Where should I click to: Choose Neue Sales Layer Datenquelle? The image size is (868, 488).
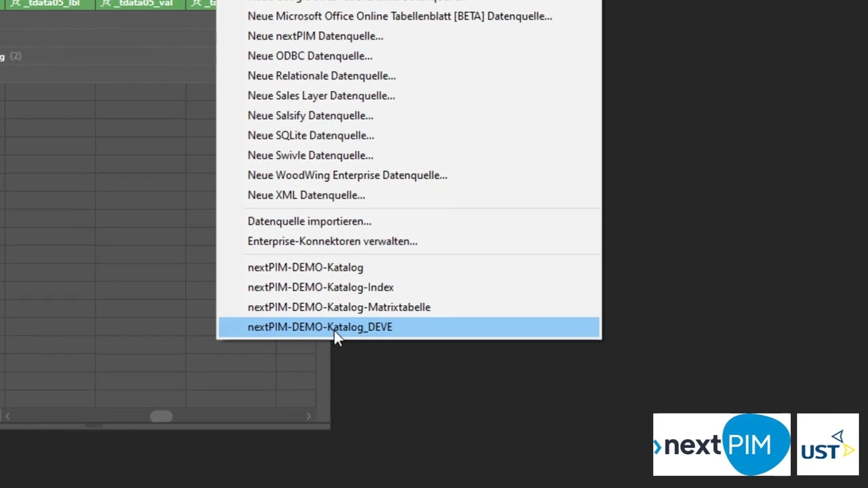(x=409, y=96)
